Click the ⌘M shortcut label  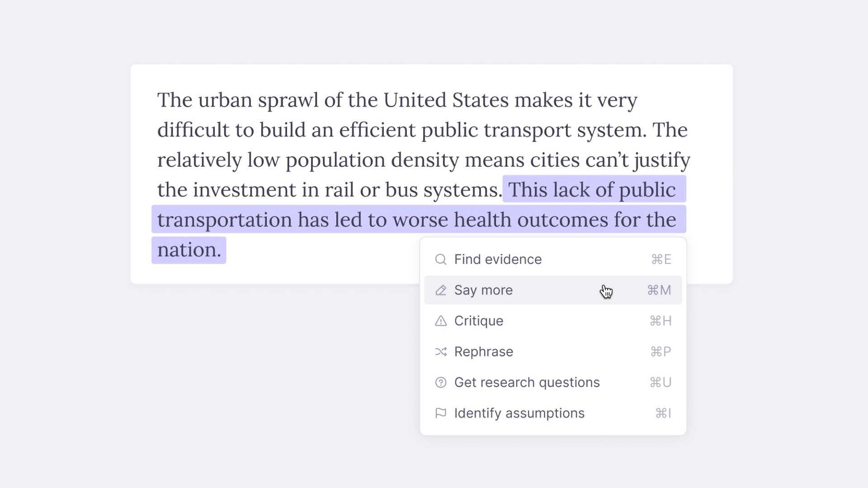pyautogui.click(x=659, y=290)
